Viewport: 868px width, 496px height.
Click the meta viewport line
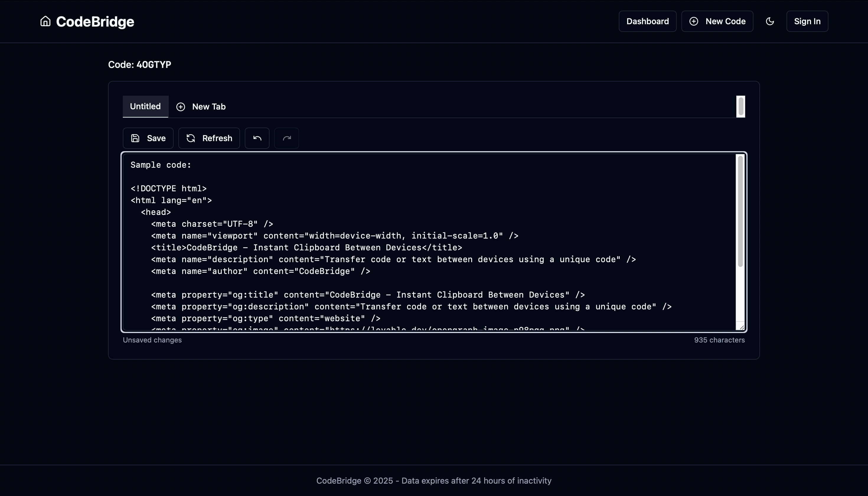point(335,236)
